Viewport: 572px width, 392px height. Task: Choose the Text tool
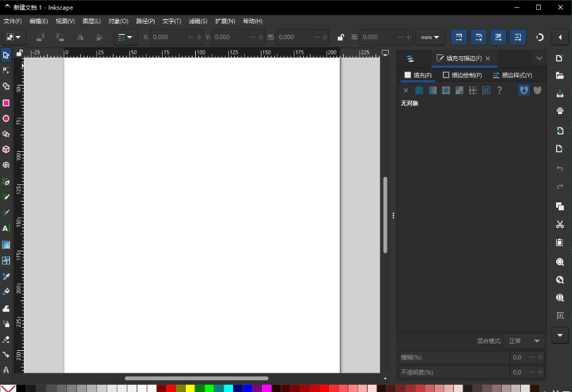6,228
